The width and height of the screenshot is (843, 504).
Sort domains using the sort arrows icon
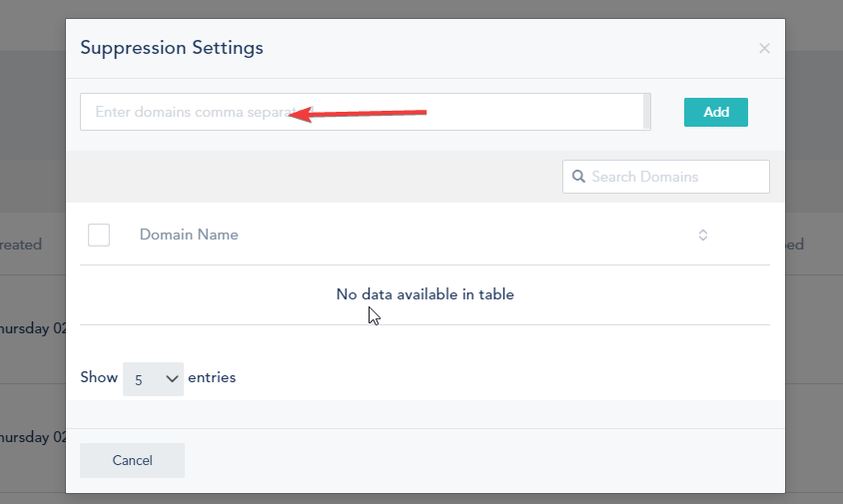click(703, 235)
